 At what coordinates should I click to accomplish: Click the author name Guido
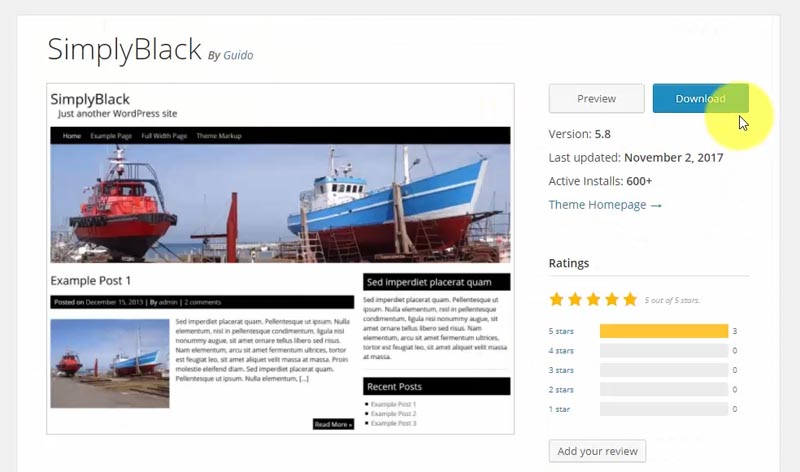click(x=238, y=55)
